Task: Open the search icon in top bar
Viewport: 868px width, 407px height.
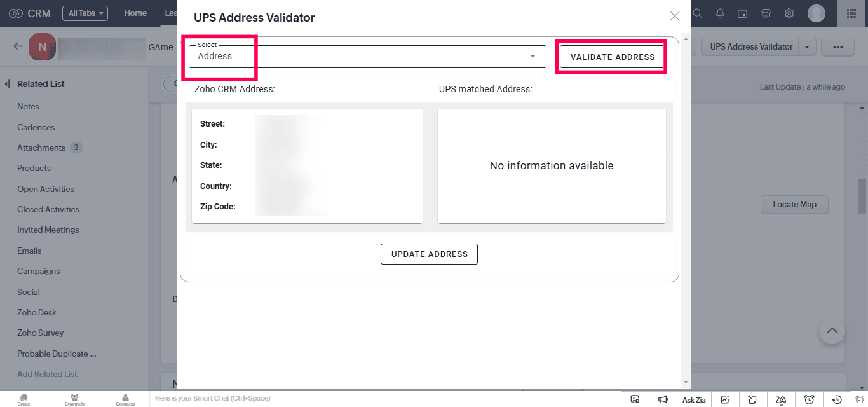Action: point(697,13)
